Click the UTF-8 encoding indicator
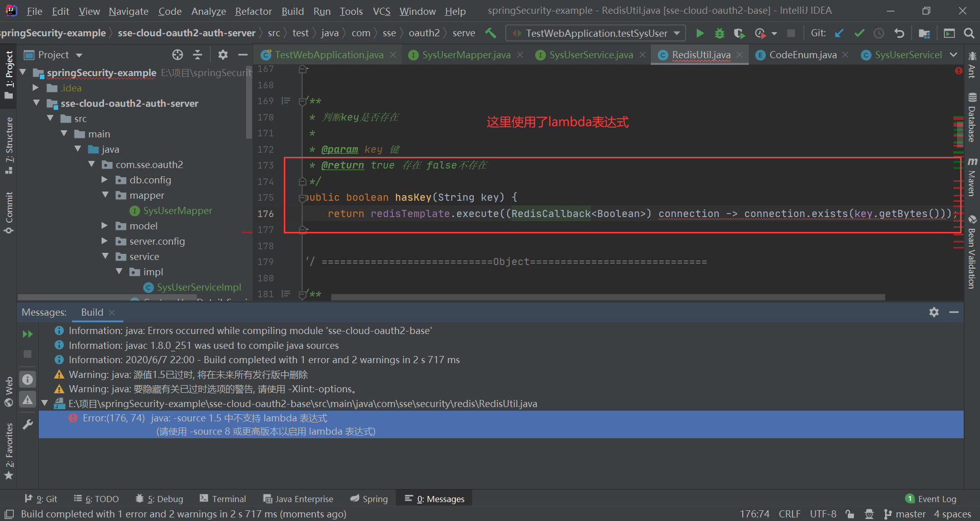This screenshot has width=980, height=521. (x=823, y=514)
